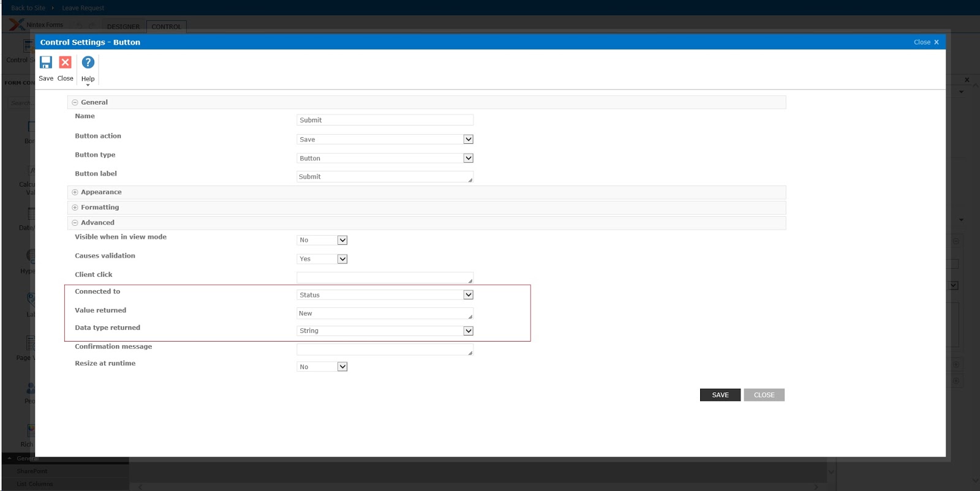980x491 pixels.
Task: Select the SharePoint category in background panel
Action: click(x=32, y=471)
